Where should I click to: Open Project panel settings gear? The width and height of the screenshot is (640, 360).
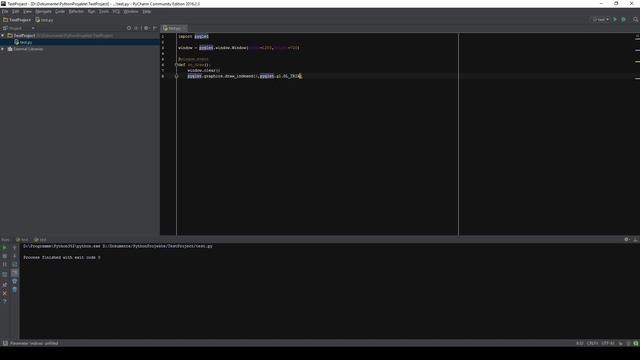pyautogui.click(x=146, y=28)
